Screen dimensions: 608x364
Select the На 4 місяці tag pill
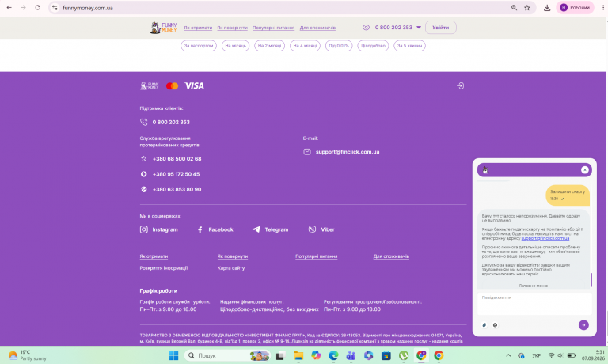(305, 46)
